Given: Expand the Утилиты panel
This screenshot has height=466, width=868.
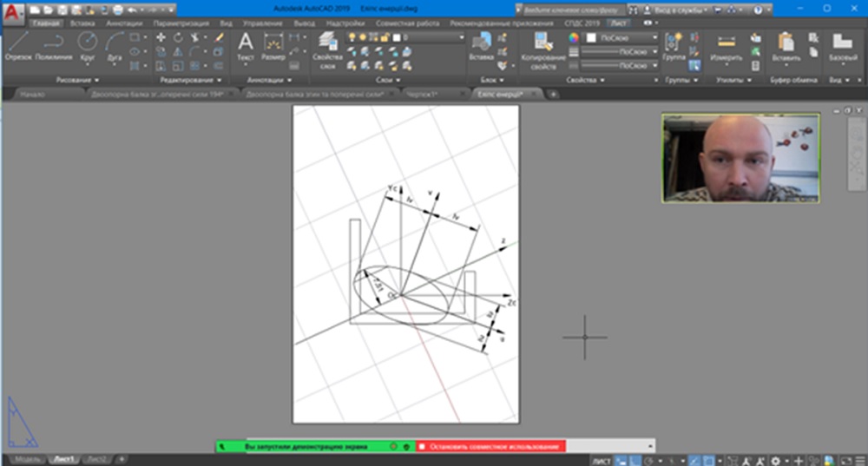Looking at the screenshot, I should (x=733, y=80).
